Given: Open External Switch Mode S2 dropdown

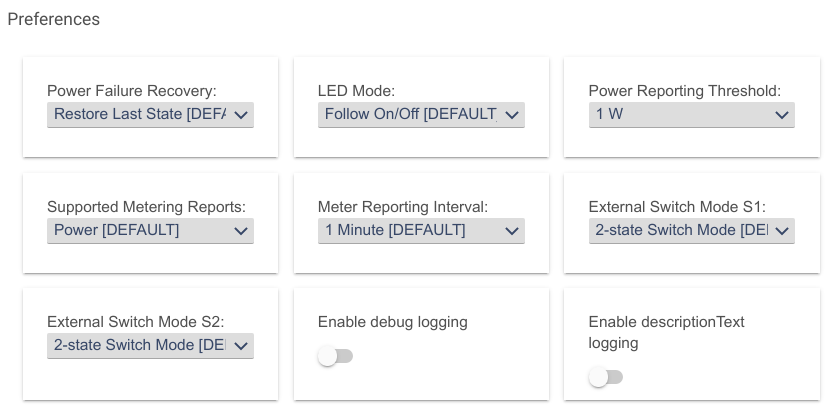Looking at the screenshot, I should pyautogui.click(x=150, y=346).
